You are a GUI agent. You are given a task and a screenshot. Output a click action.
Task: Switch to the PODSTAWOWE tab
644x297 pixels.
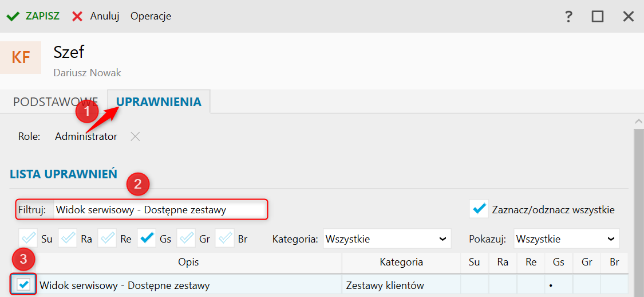click(56, 101)
